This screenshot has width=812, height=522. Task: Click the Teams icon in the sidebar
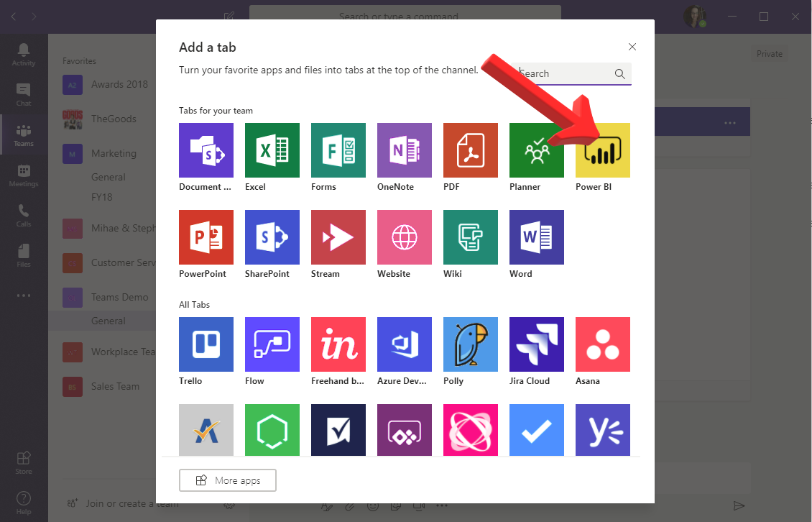pyautogui.click(x=24, y=134)
